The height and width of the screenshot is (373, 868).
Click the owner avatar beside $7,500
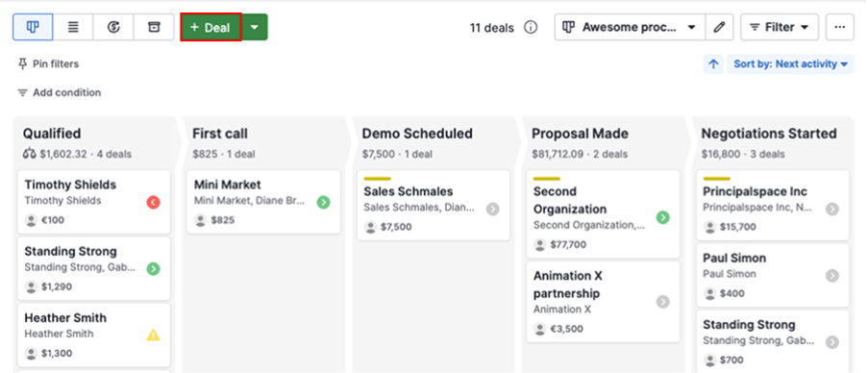coord(371,227)
